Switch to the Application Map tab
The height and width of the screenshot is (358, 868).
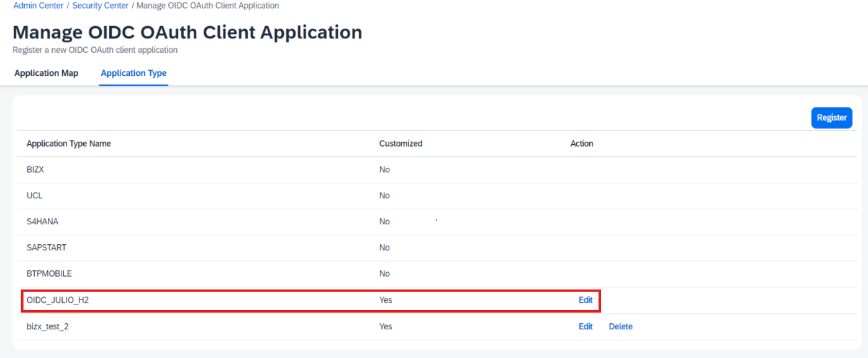47,73
